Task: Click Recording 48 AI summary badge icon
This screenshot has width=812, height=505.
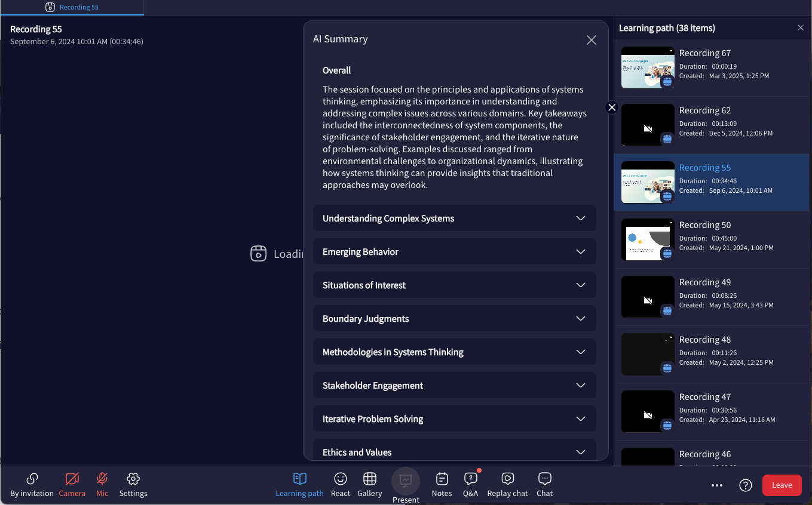Action: [667, 368]
